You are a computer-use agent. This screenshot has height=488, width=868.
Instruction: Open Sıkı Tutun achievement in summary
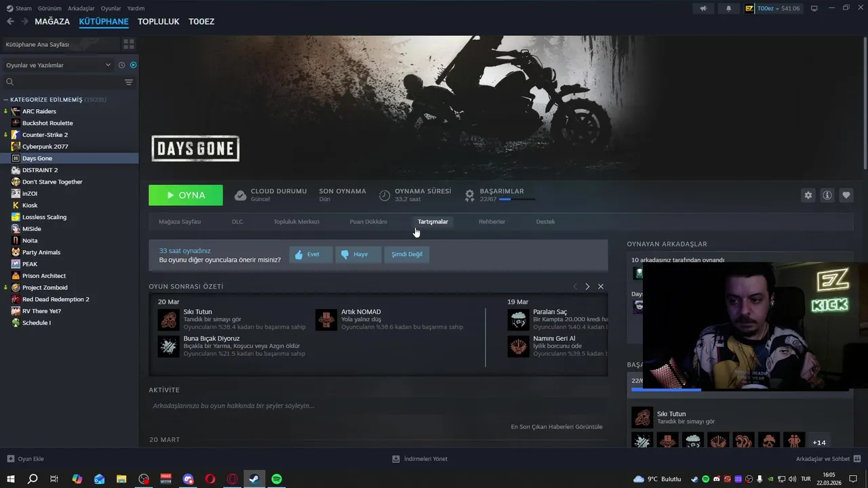pos(231,319)
